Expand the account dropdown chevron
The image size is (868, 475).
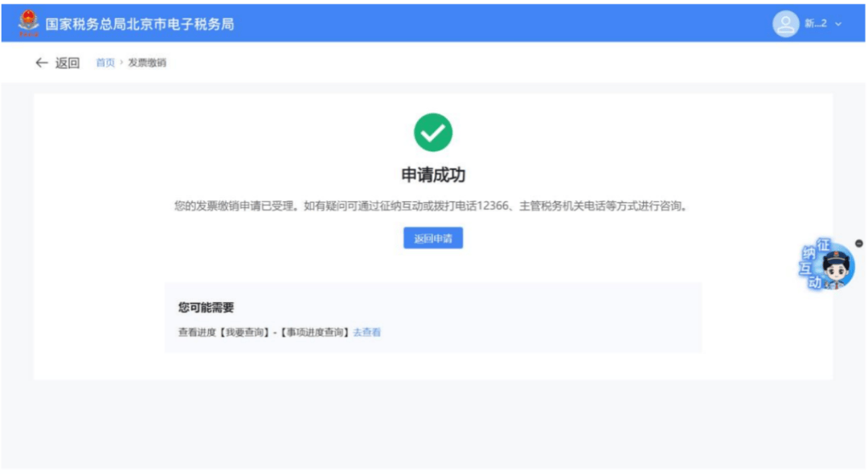point(838,24)
